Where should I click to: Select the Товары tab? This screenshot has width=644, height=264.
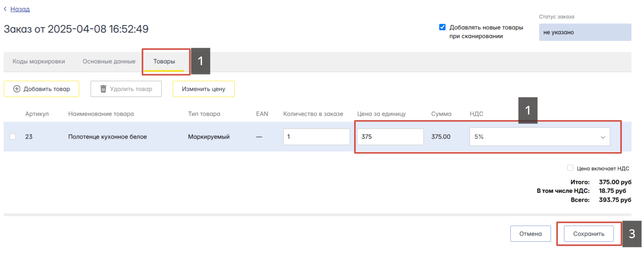(164, 62)
